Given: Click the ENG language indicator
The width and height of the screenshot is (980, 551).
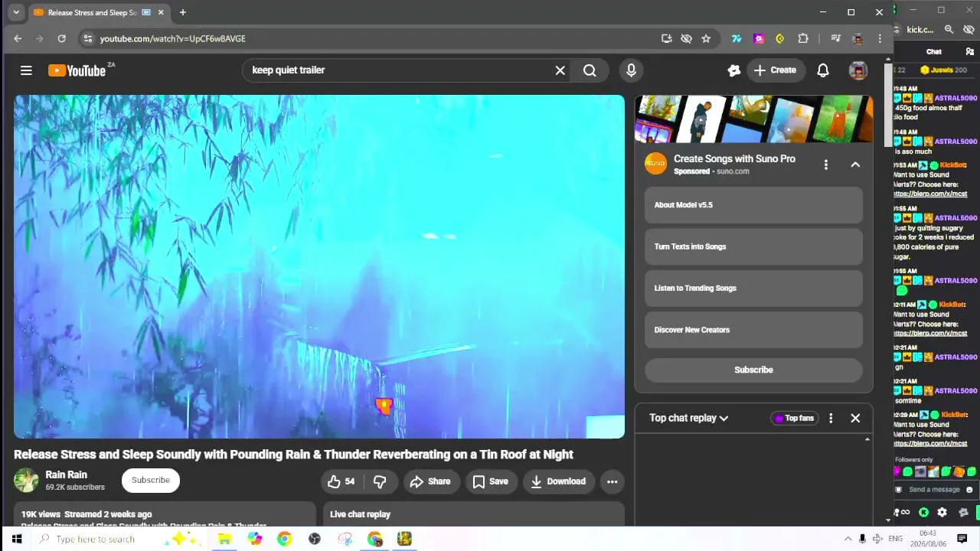Looking at the screenshot, I should coord(895,539).
